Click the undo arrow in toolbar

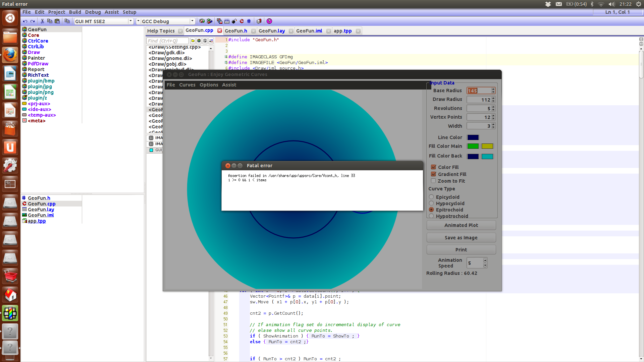[x=25, y=21]
